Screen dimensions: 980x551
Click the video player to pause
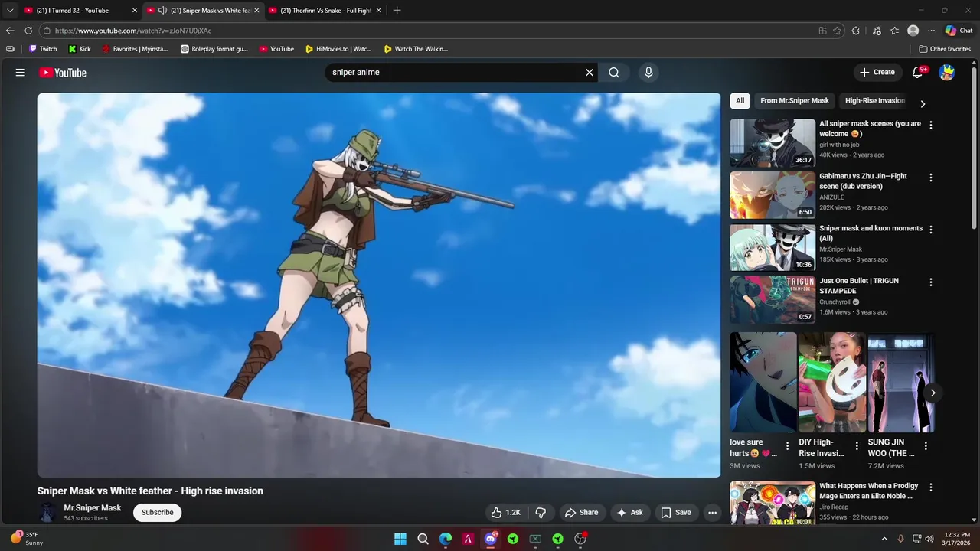(379, 285)
